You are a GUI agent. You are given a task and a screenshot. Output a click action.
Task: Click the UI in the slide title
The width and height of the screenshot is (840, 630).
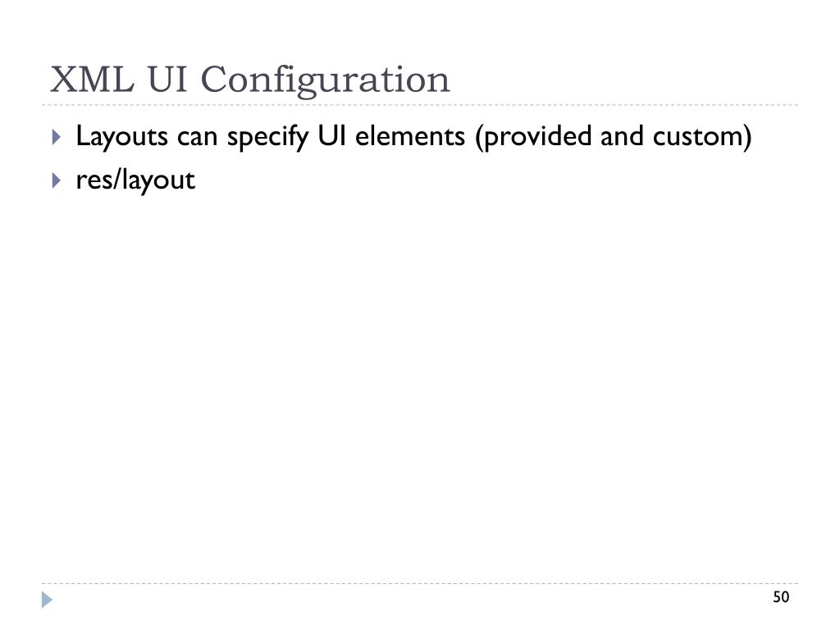coord(167,80)
